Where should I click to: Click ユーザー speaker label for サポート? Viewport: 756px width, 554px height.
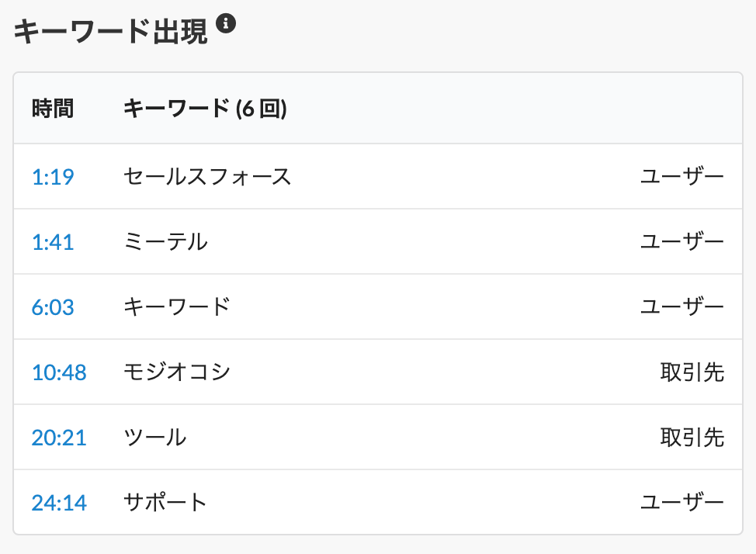[681, 503]
